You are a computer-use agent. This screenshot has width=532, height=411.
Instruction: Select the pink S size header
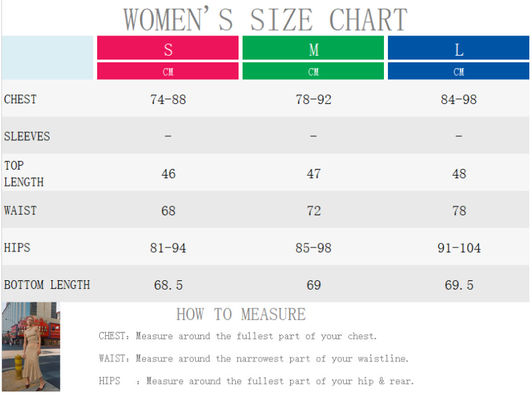[x=168, y=49]
